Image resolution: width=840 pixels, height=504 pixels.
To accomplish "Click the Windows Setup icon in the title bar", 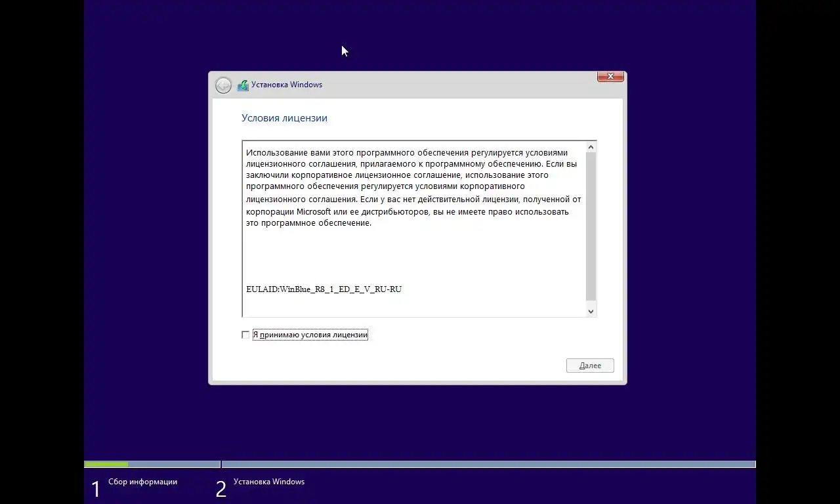I will click(243, 85).
